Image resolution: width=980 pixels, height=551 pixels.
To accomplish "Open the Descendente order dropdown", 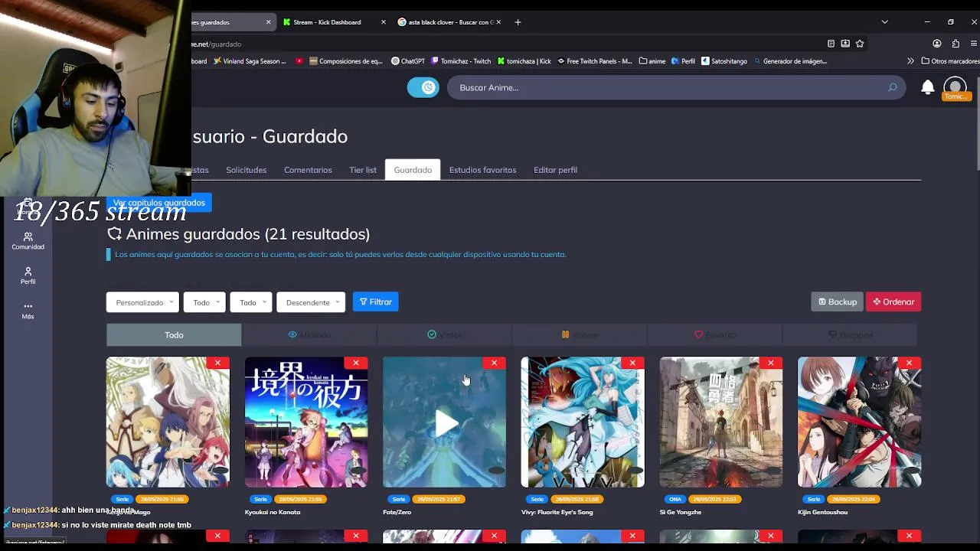I will [311, 302].
